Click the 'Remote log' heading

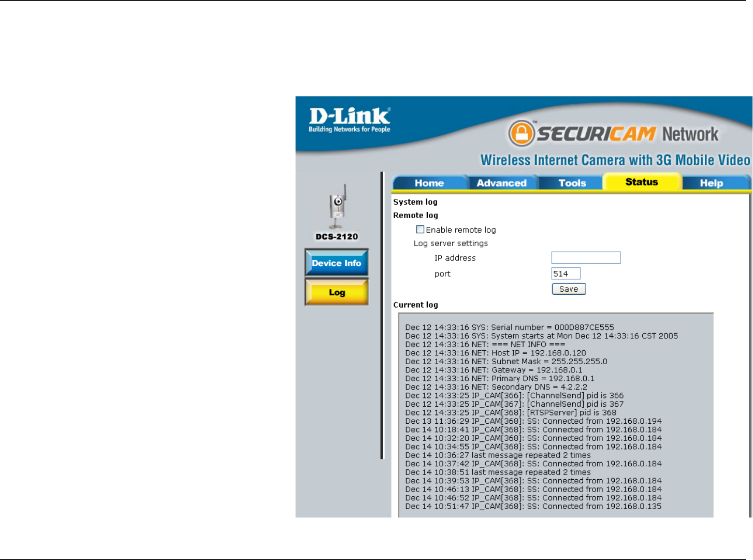[x=415, y=215]
